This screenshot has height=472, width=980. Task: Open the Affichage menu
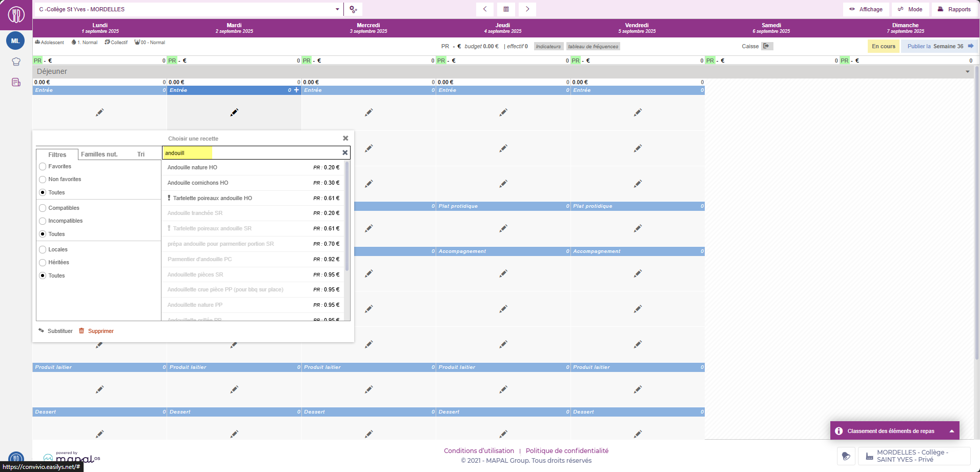tap(866, 9)
